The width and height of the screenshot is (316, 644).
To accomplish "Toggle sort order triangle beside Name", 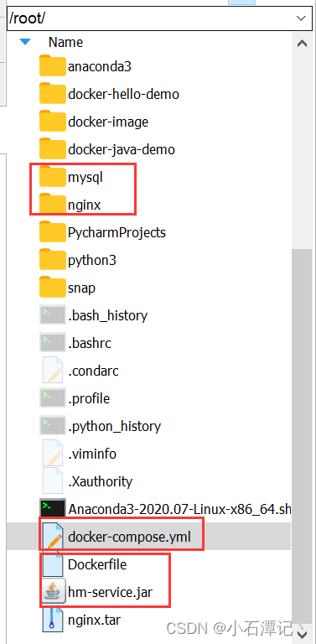I will pyautogui.click(x=25, y=42).
